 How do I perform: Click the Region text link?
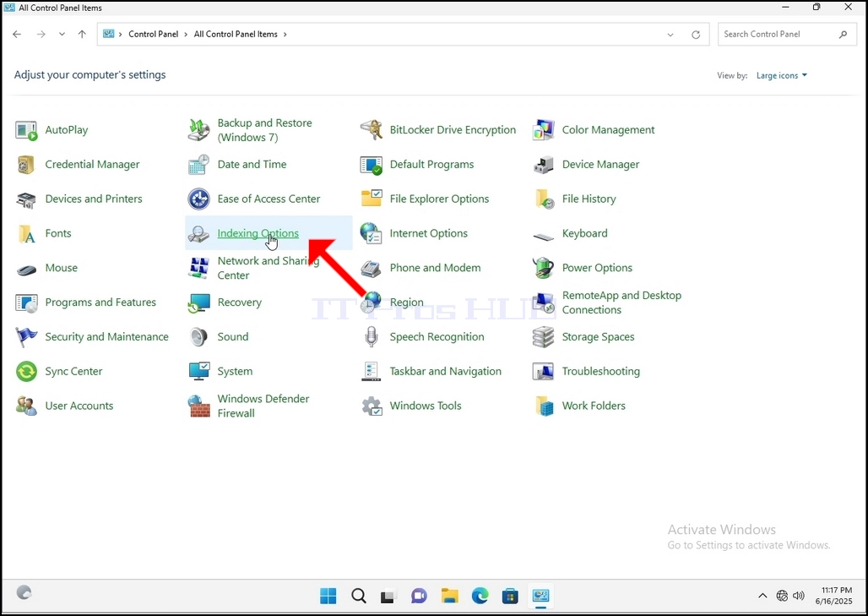pyautogui.click(x=406, y=303)
